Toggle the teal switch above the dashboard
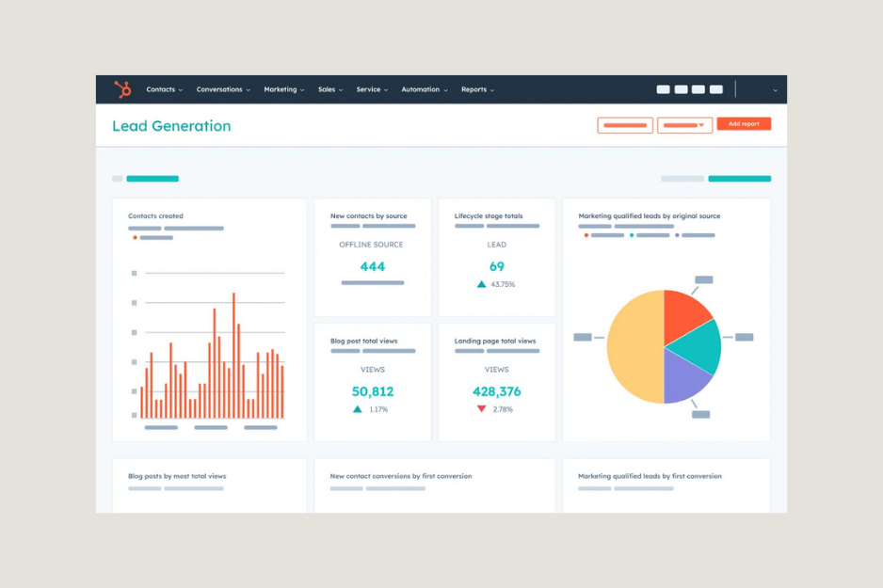The image size is (883, 588). (152, 178)
